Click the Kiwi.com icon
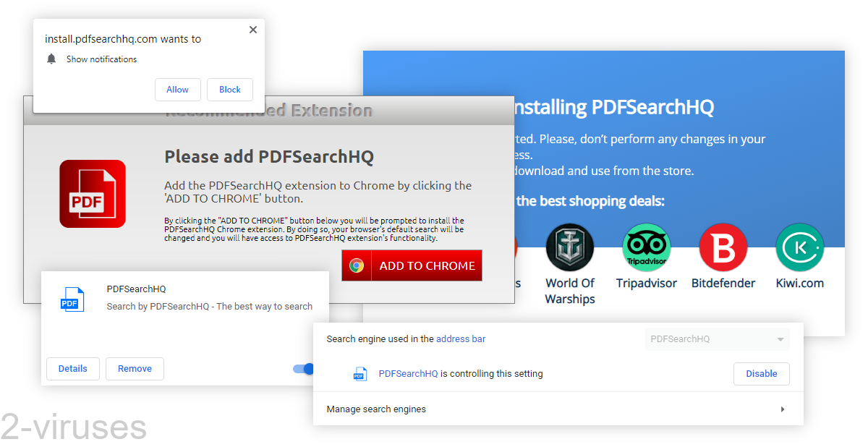 click(799, 246)
